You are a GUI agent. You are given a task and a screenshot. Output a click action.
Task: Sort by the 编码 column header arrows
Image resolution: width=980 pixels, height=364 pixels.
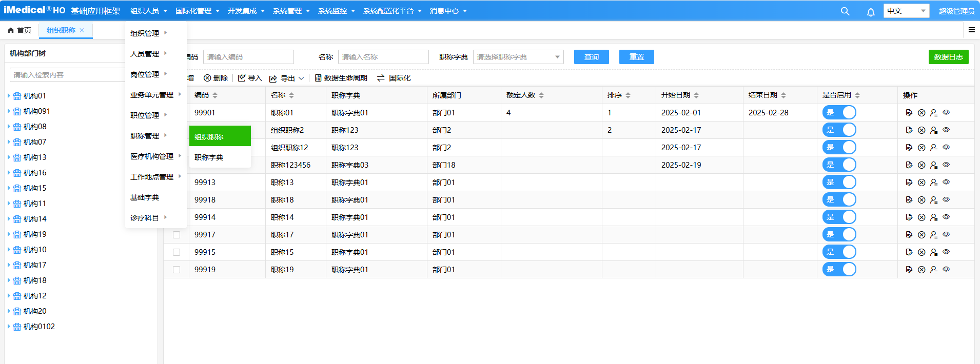click(215, 95)
